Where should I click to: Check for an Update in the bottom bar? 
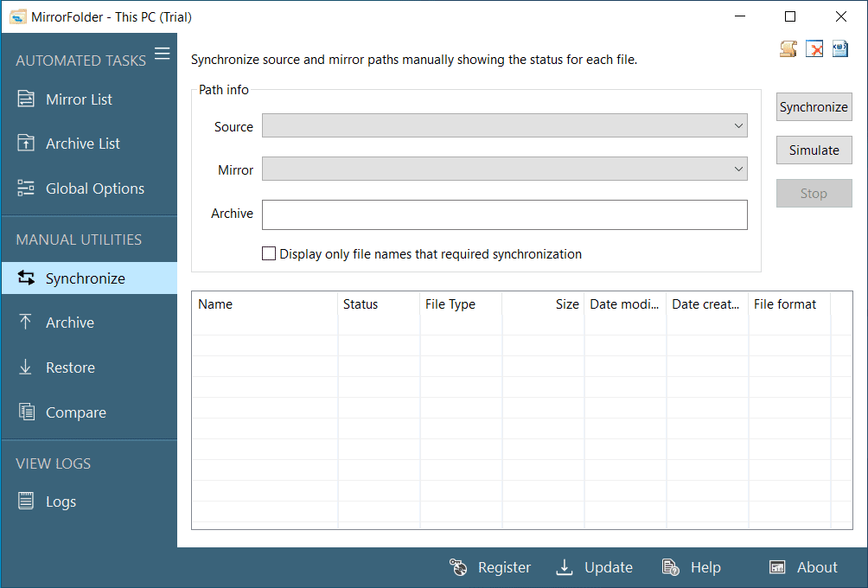pyautogui.click(x=595, y=567)
